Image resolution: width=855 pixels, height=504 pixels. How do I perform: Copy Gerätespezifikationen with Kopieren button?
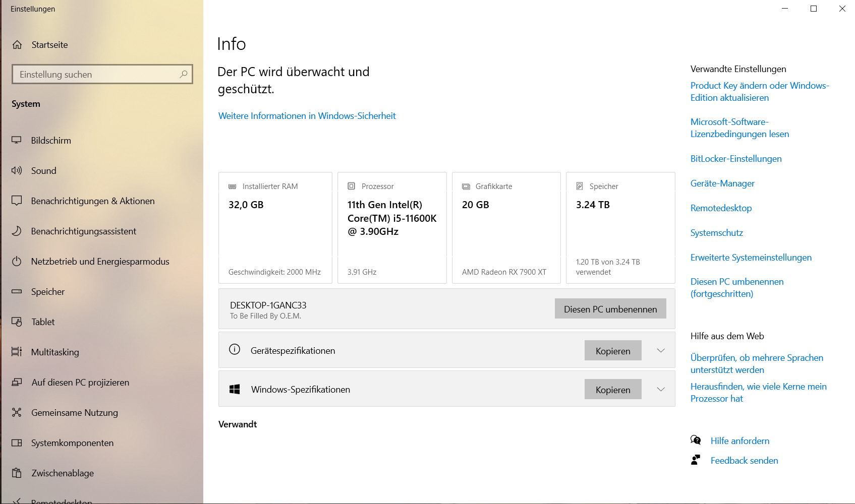tap(613, 351)
